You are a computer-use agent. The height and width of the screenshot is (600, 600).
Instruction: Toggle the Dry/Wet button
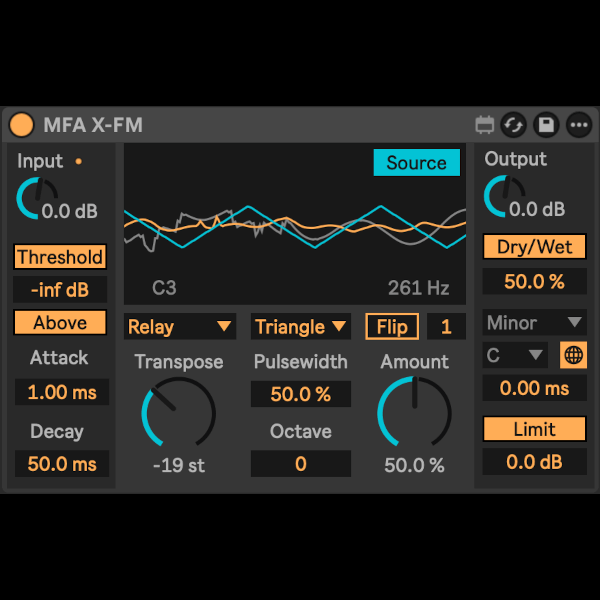point(534,247)
